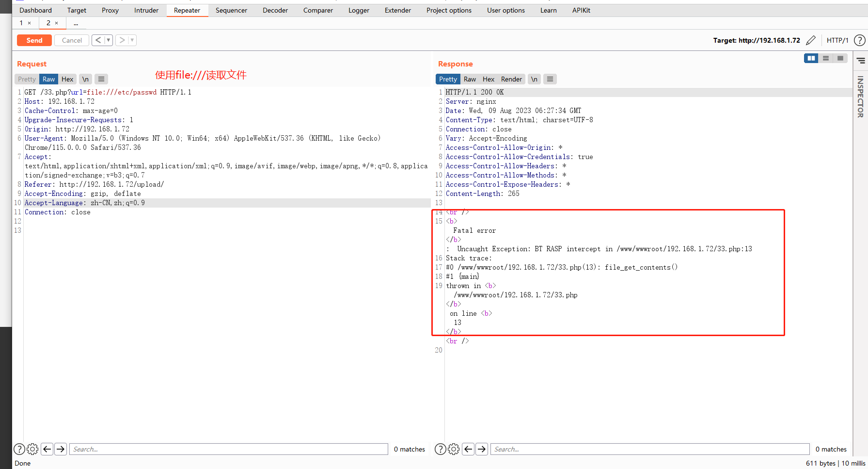Close Repeater sub-tab 2
868x469 pixels.
(57, 23)
